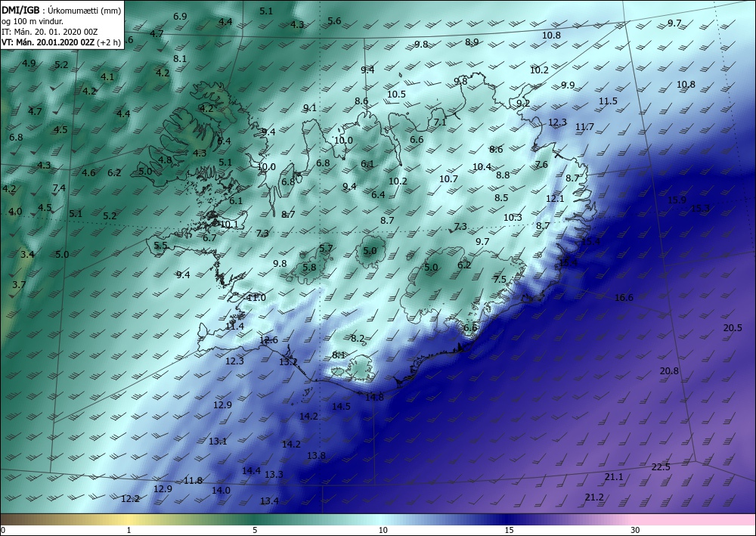Click the 5.6 value near the top

coord(334,20)
